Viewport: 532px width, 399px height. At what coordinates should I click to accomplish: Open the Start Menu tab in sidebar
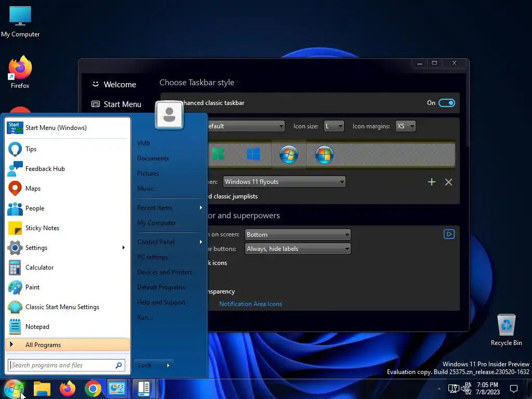(x=116, y=104)
